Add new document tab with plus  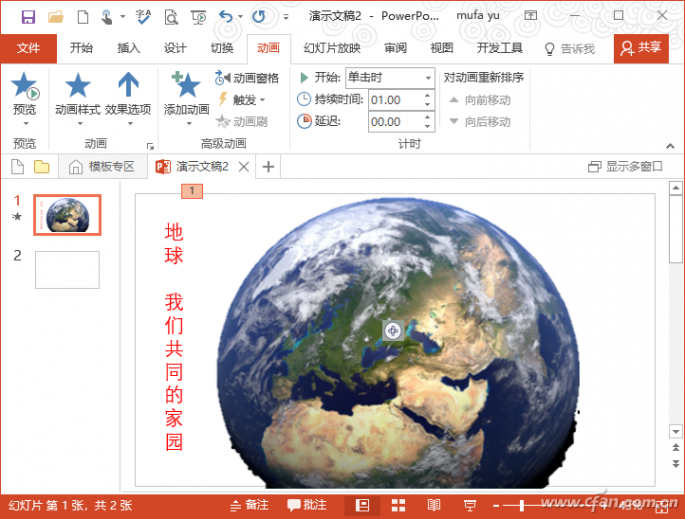[x=268, y=166]
